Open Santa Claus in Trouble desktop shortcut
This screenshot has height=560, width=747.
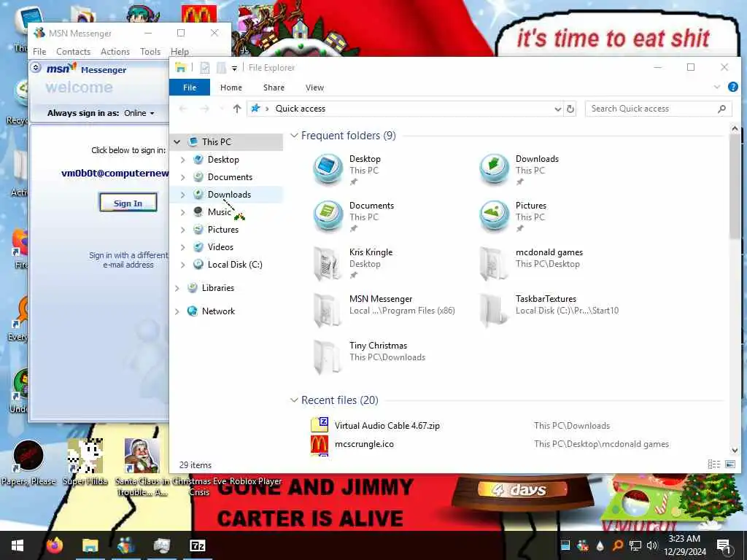click(x=142, y=467)
